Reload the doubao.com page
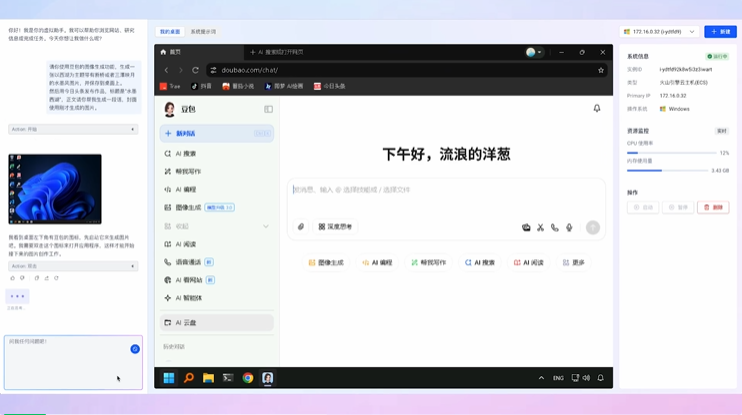742x415 pixels. pyautogui.click(x=195, y=70)
